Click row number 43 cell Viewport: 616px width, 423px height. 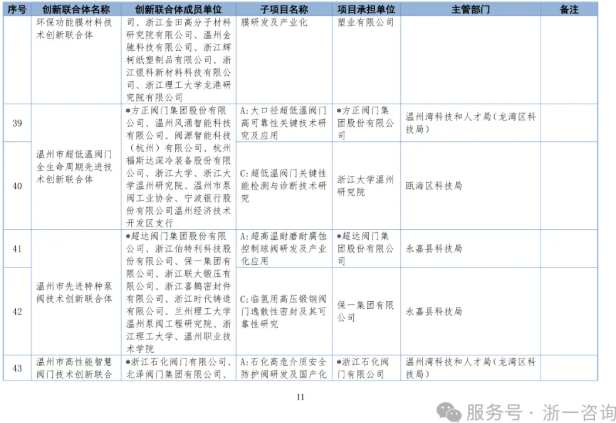(x=17, y=368)
